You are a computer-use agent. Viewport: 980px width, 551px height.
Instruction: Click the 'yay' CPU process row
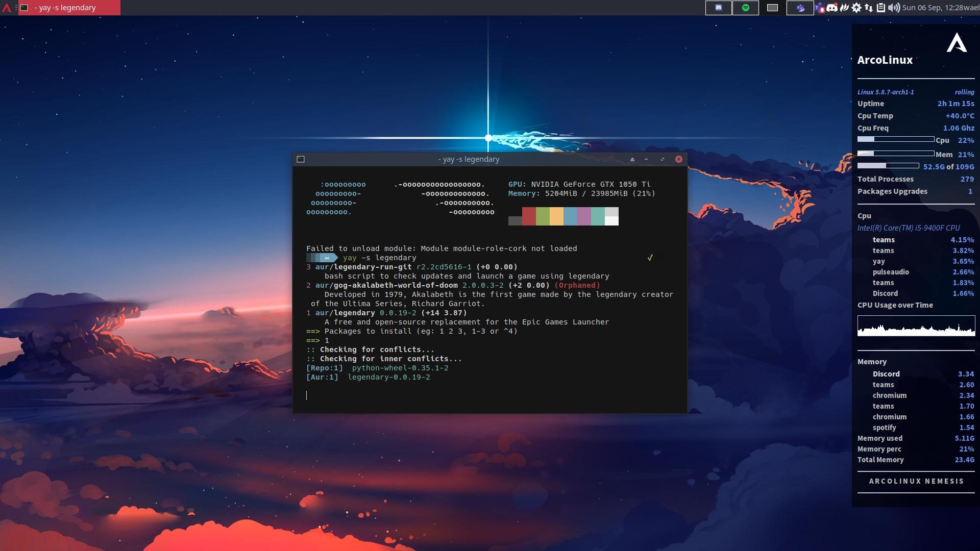pos(923,261)
